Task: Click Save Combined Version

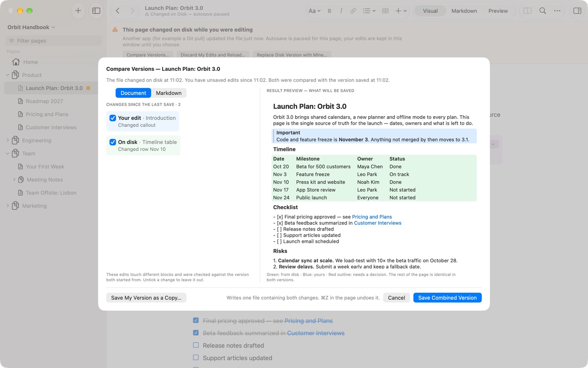Action: click(x=447, y=298)
